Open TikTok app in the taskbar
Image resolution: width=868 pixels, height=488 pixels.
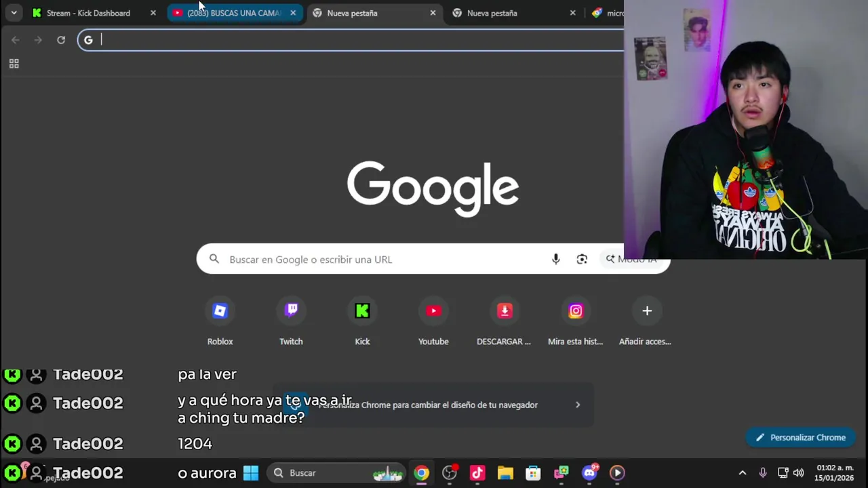(477, 472)
